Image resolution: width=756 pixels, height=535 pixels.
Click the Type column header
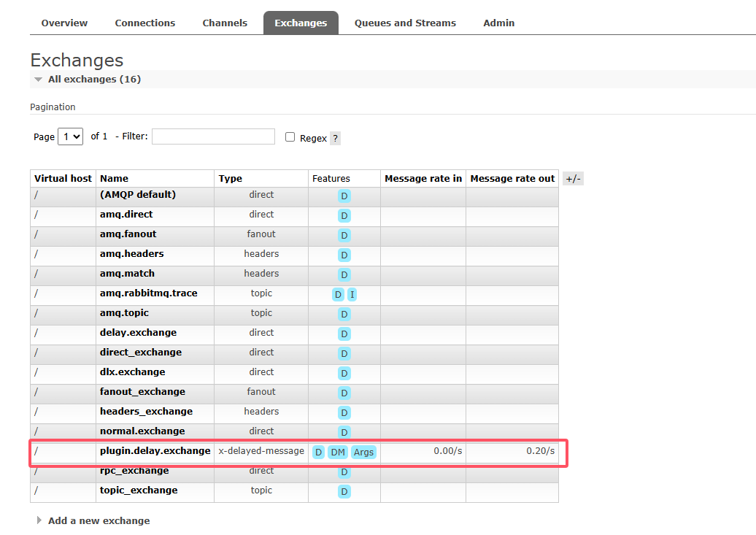tap(261, 179)
